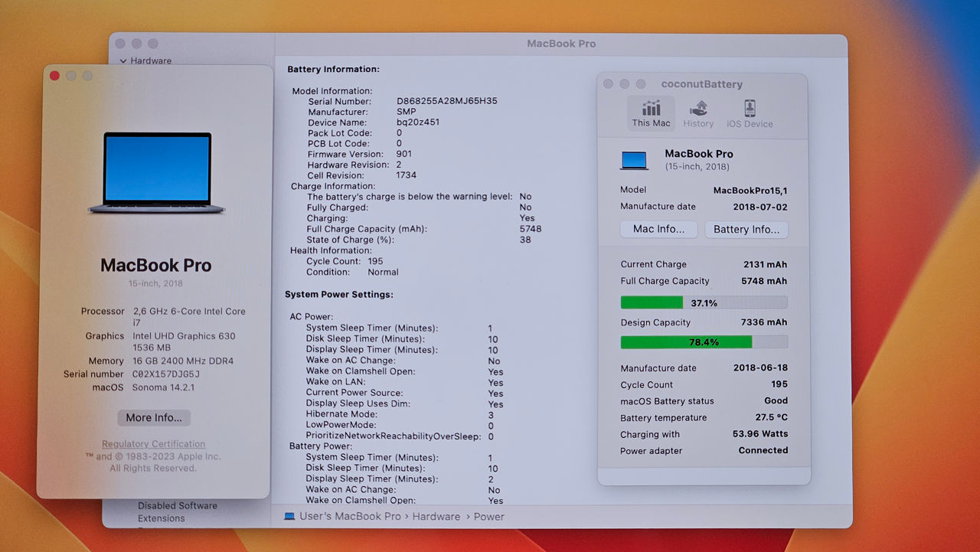Click Design Capacity 7336 mAh value
This screenshot has width=980, height=552.
[x=764, y=322]
